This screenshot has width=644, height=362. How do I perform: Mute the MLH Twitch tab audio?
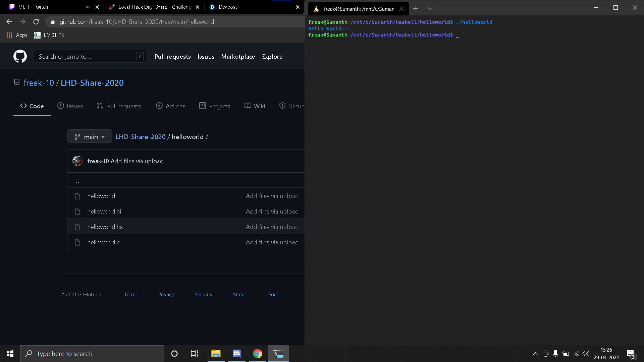pyautogui.click(x=88, y=7)
